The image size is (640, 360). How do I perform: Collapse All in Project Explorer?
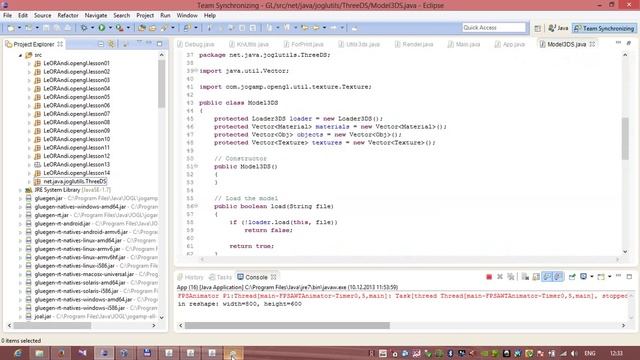pos(101,44)
